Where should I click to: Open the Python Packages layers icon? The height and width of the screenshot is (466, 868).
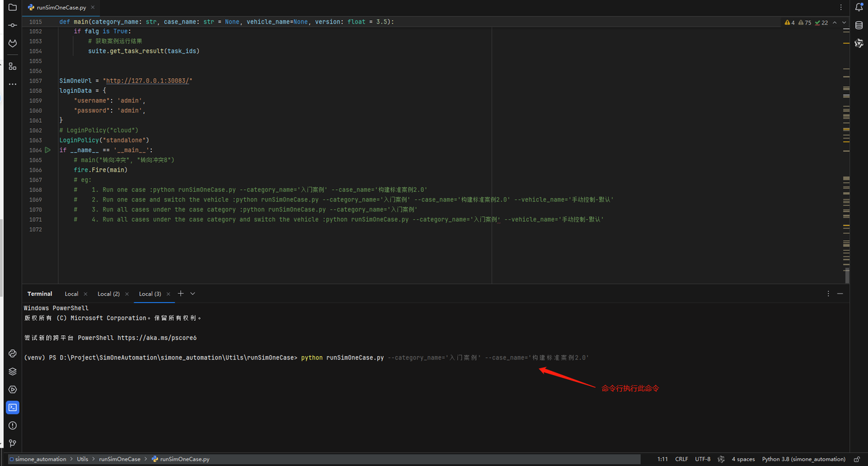[x=12, y=372]
